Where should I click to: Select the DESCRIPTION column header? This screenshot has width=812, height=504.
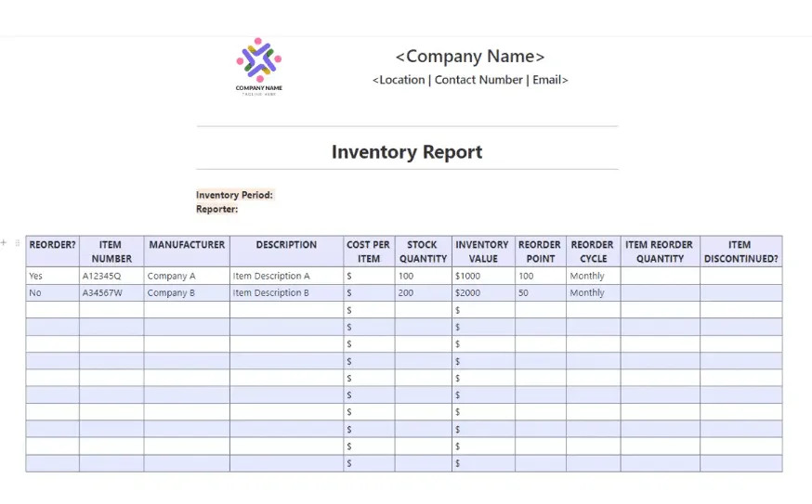pyautogui.click(x=286, y=252)
